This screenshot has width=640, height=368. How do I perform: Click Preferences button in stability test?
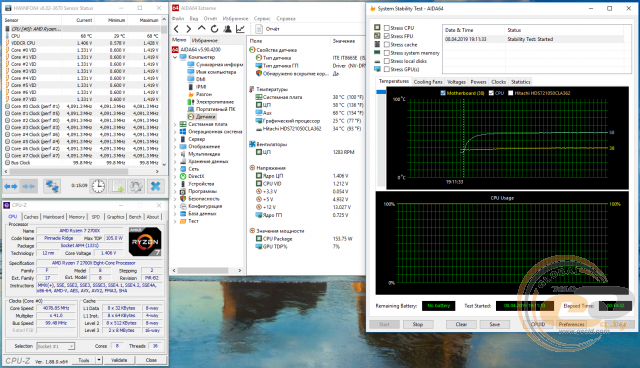pyautogui.click(x=572, y=324)
